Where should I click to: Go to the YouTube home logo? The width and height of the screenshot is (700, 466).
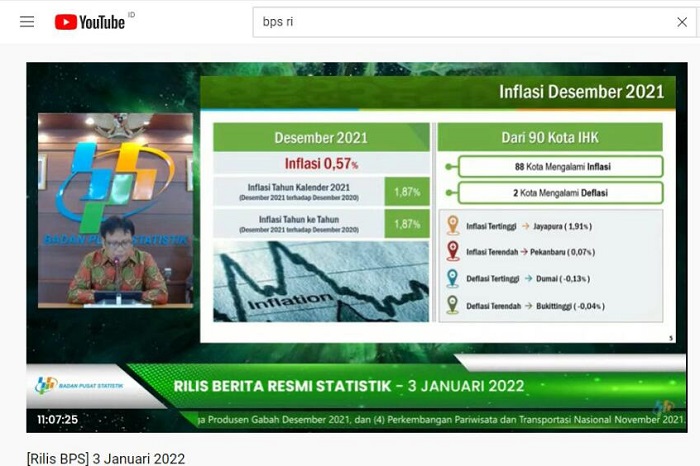pos(90,22)
